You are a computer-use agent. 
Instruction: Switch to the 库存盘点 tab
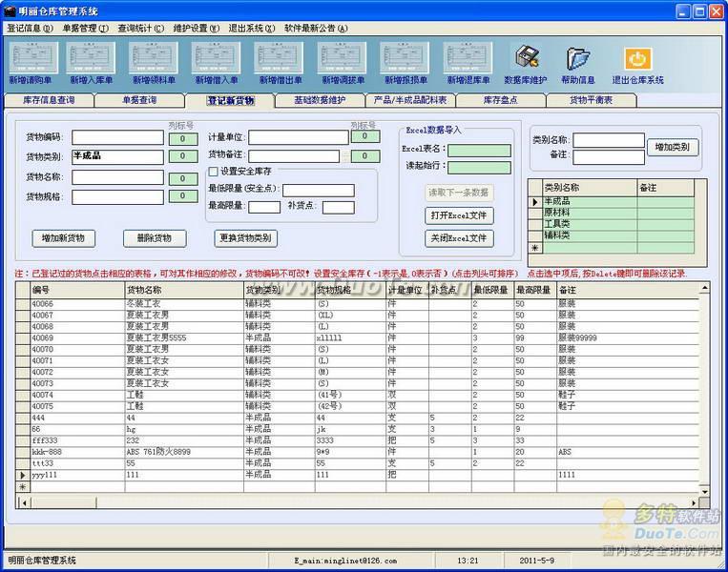[500, 100]
